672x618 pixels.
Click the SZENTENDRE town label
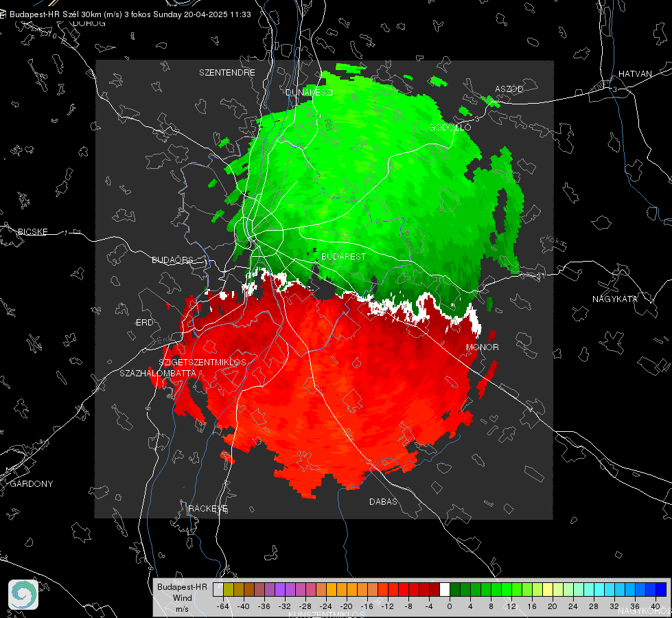click(x=227, y=73)
